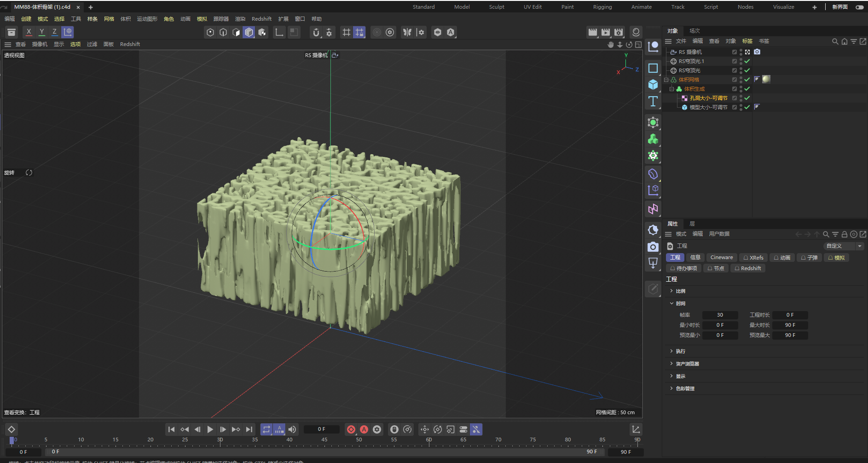Click the Object Manager filter icon
Viewport: 868px width, 463px height.
click(853, 41)
